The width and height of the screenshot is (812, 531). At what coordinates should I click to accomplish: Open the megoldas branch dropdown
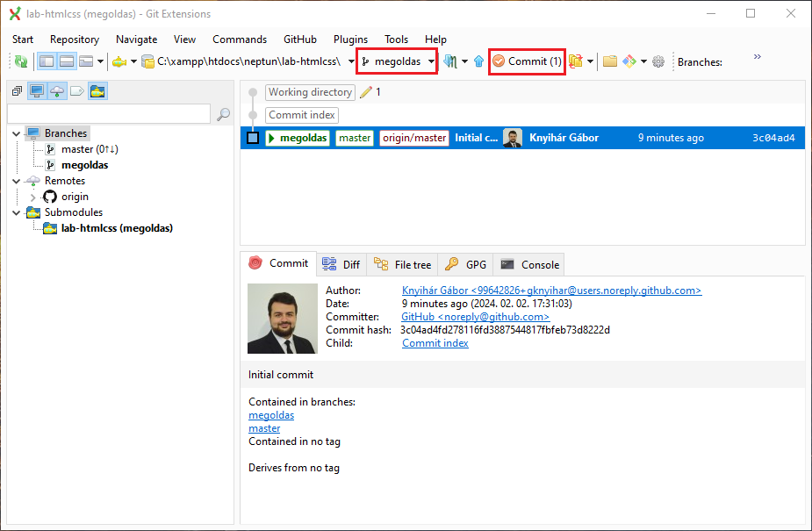pyautogui.click(x=432, y=61)
